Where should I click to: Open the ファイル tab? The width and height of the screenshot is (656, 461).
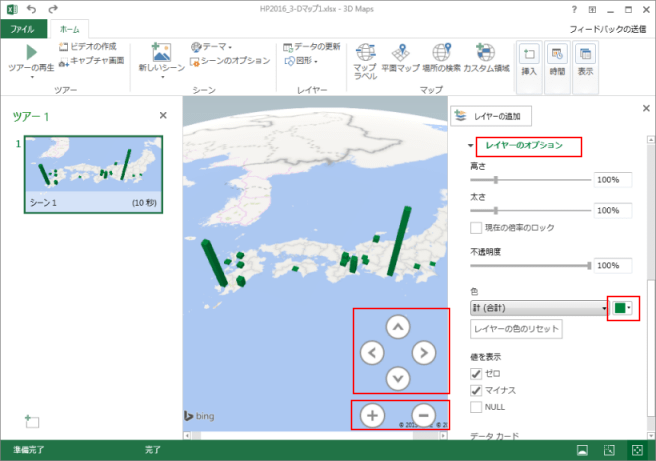coord(23,29)
